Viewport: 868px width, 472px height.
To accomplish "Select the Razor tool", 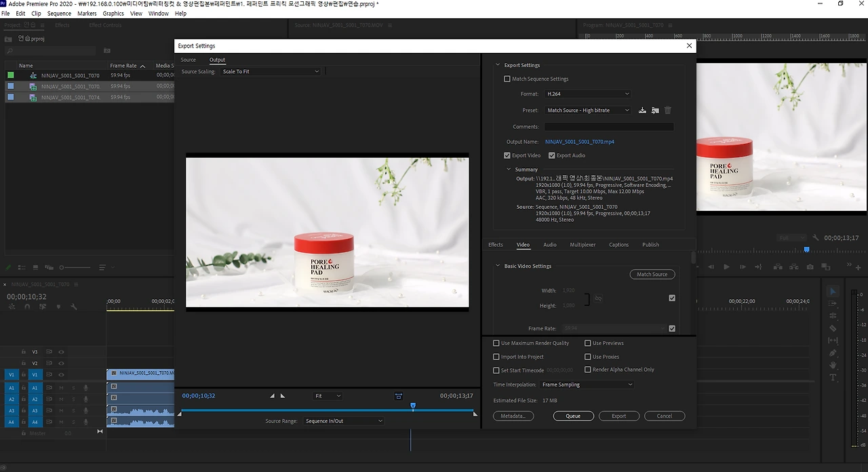I will (833, 328).
